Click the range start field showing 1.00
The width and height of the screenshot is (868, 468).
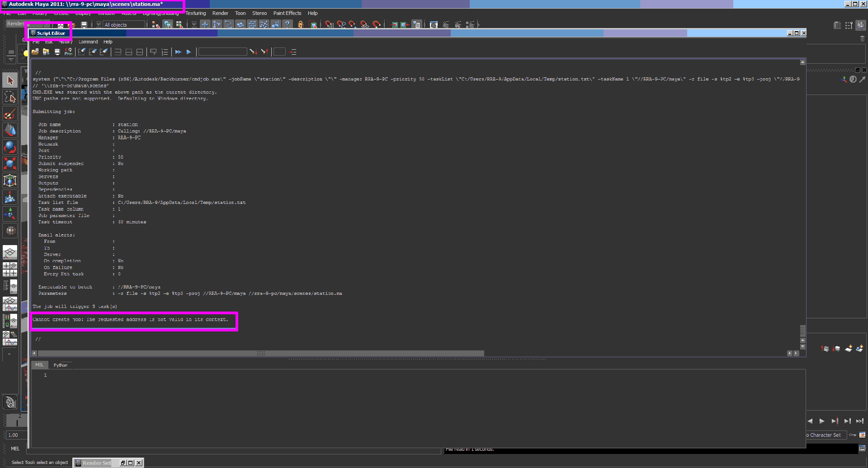16,435
